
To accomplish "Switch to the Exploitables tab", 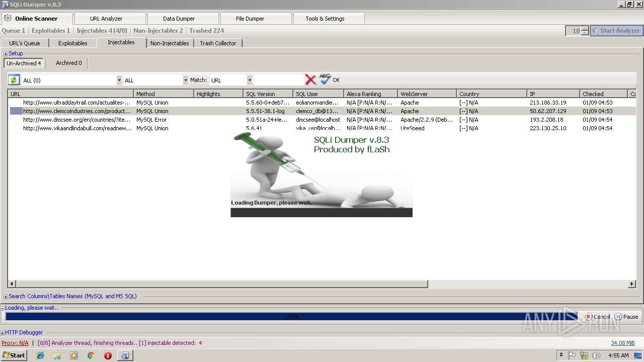I will coord(73,43).
